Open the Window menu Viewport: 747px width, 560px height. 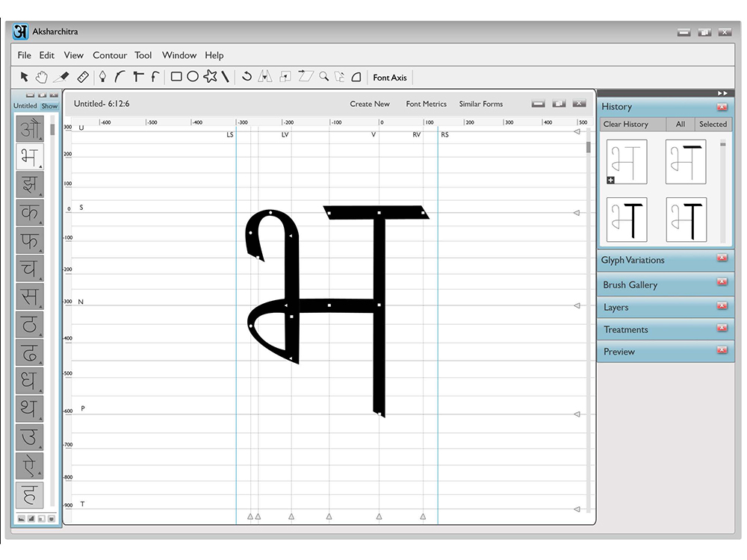tap(179, 55)
